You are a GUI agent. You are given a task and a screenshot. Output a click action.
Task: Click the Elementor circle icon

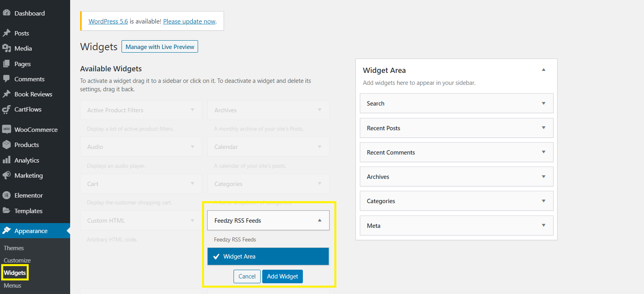pyautogui.click(x=6, y=195)
